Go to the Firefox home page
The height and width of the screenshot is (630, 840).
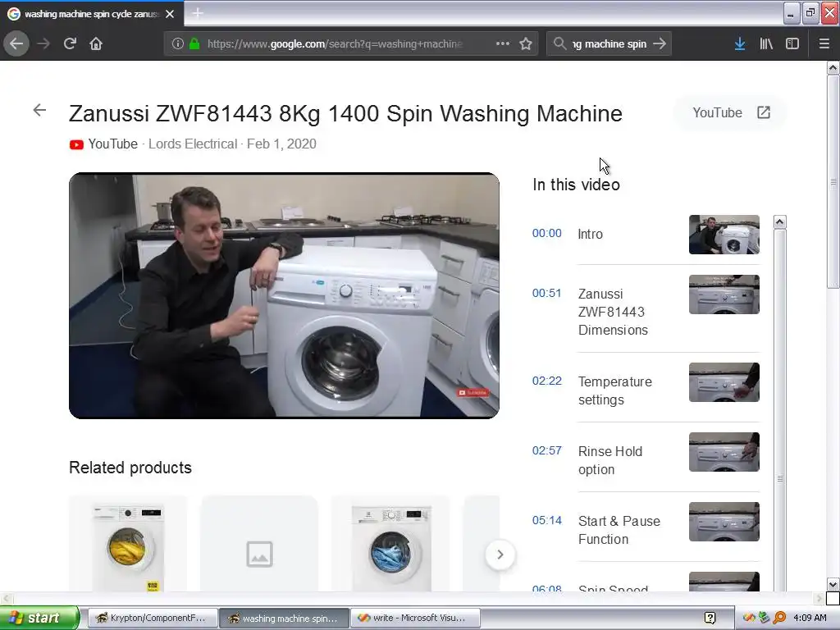click(x=96, y=43)
